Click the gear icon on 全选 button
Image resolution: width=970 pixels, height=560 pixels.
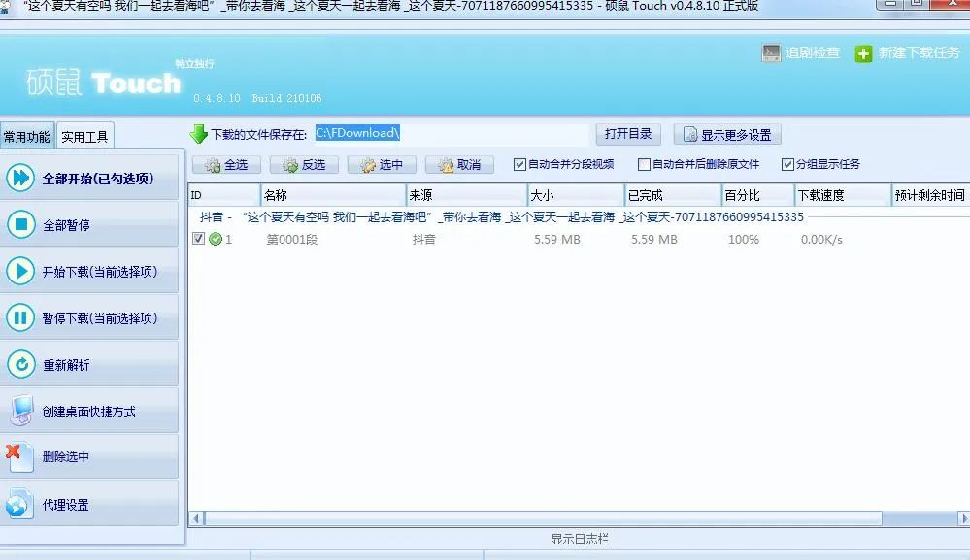tap(213, 165)
